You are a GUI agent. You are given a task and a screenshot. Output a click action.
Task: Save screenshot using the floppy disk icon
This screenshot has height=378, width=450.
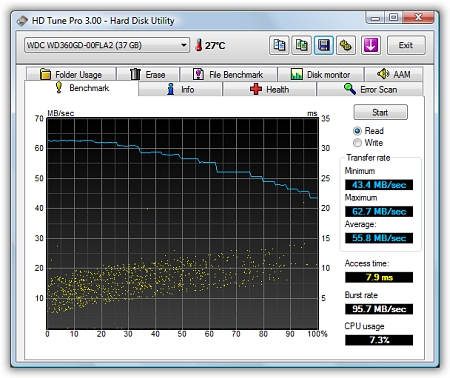coord(323,45)
